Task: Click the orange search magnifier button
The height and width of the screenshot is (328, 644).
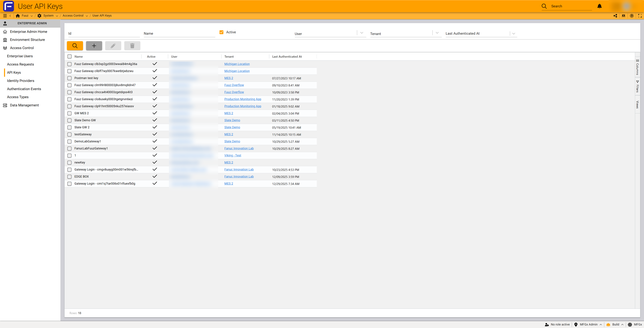Action: (x=75, y=46)
